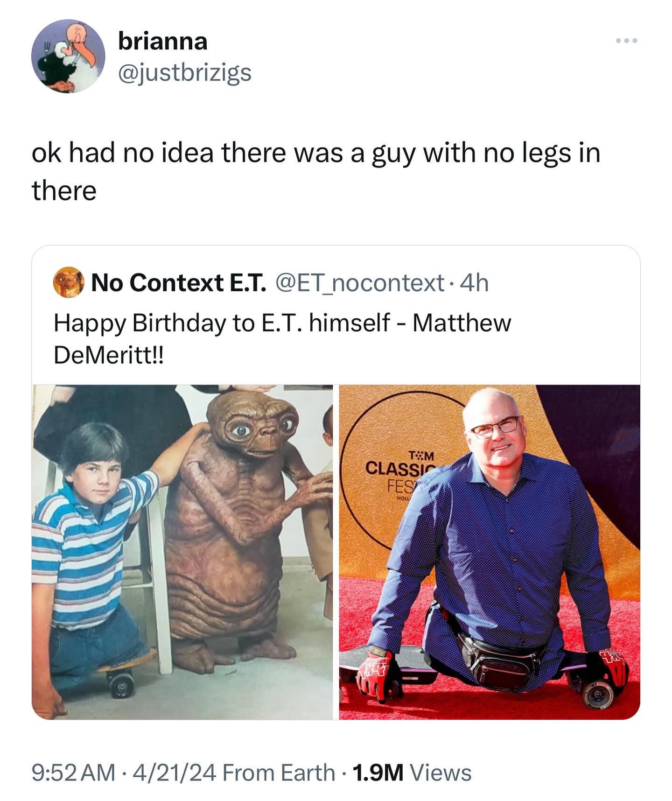Visit the @justbrizigs handle
Viewport: 672px width, 801px height.
[185, 73]
